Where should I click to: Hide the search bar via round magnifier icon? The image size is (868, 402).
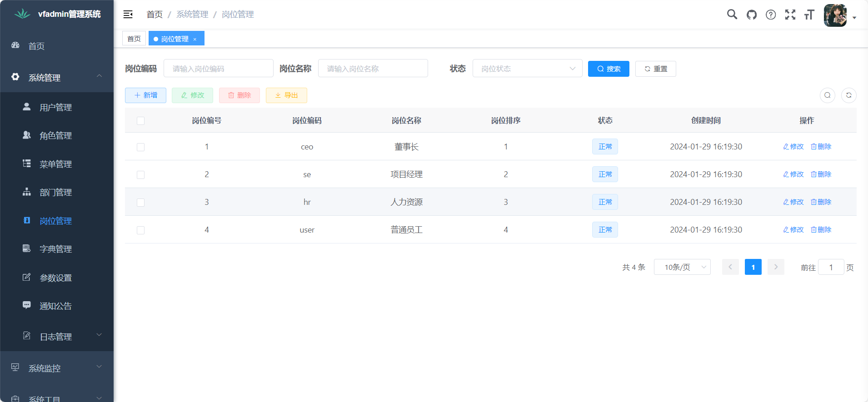[x=828, y=95]
